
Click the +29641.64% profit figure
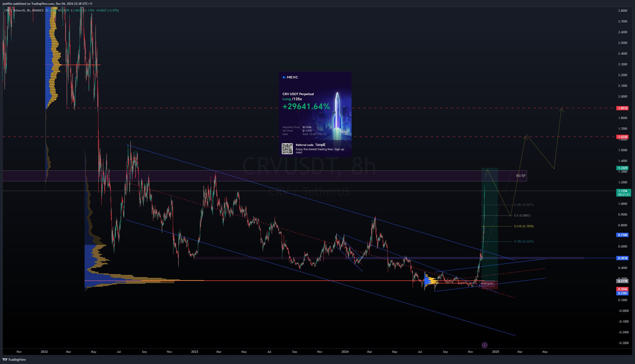[306, 107]
